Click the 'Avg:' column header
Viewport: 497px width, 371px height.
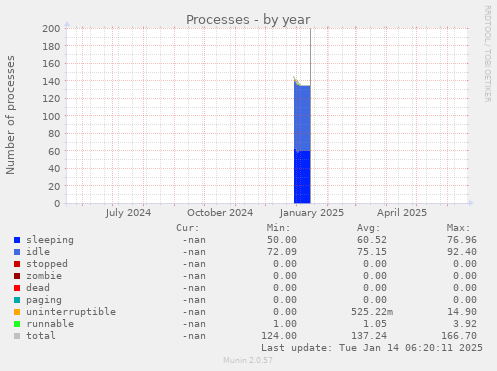click(x=368, y=228)
